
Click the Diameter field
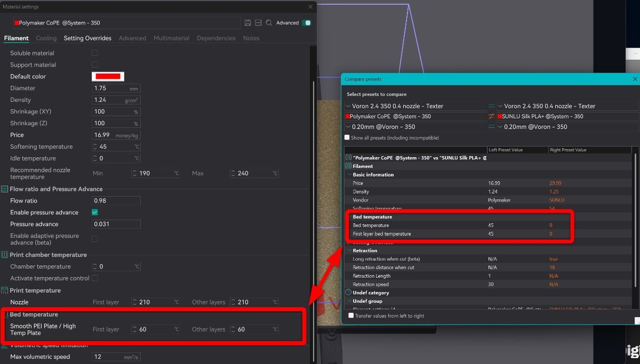tap(116, 88)
